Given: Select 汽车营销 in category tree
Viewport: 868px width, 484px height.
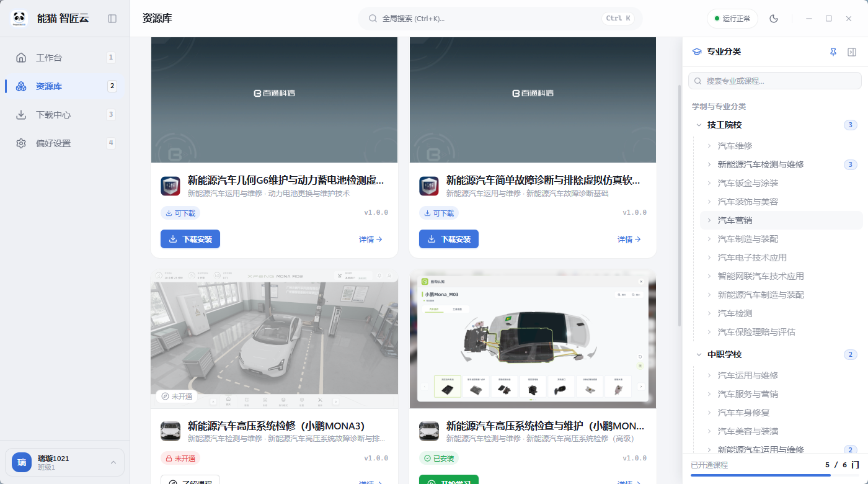Looking at the screenshot, I should [x=781, y=220].
